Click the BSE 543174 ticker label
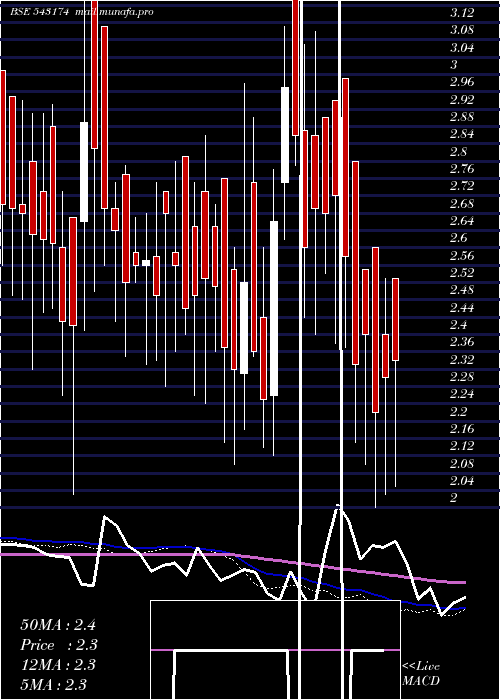This screenshot has height=700, width=500. click(x=39, y=12)
